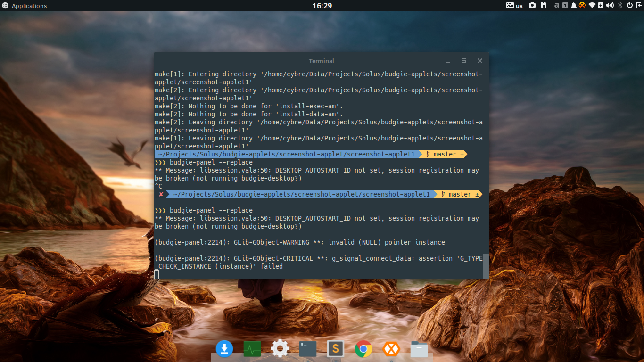Click the GLib-GObject-WARNING message line

(300, 242)
